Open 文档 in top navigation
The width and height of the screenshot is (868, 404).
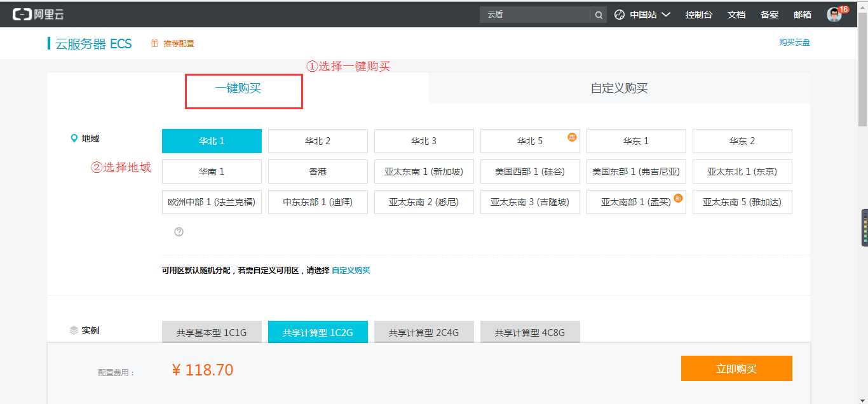736,15
